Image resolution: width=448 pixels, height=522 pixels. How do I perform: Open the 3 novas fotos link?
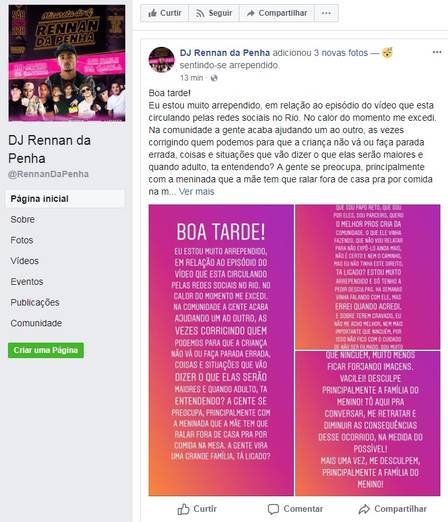[x=341, y=53]
